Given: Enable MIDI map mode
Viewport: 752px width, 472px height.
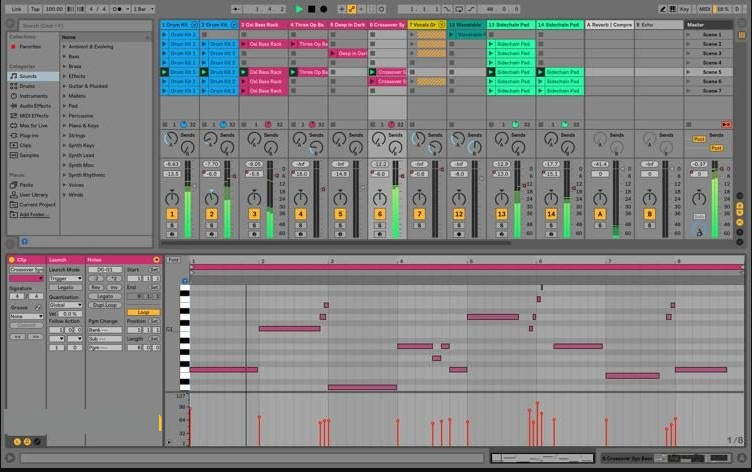Looking at the screenshot, I should 704,9.
